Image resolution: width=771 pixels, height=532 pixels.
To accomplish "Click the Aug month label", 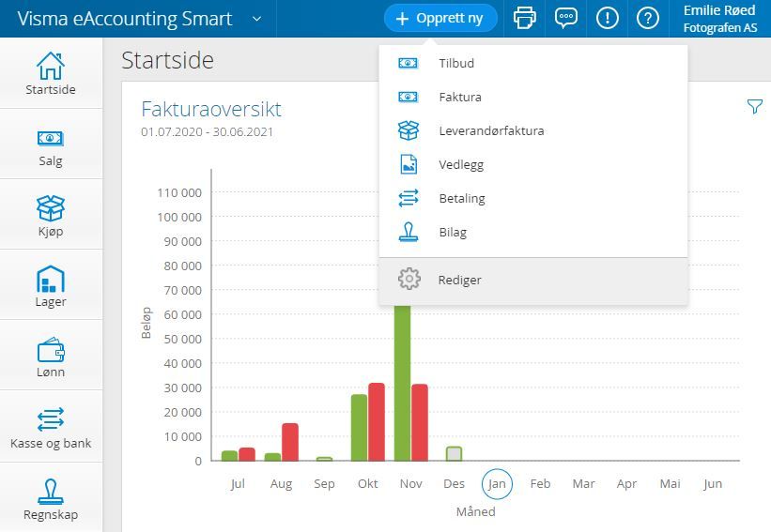I will [281, 484].
